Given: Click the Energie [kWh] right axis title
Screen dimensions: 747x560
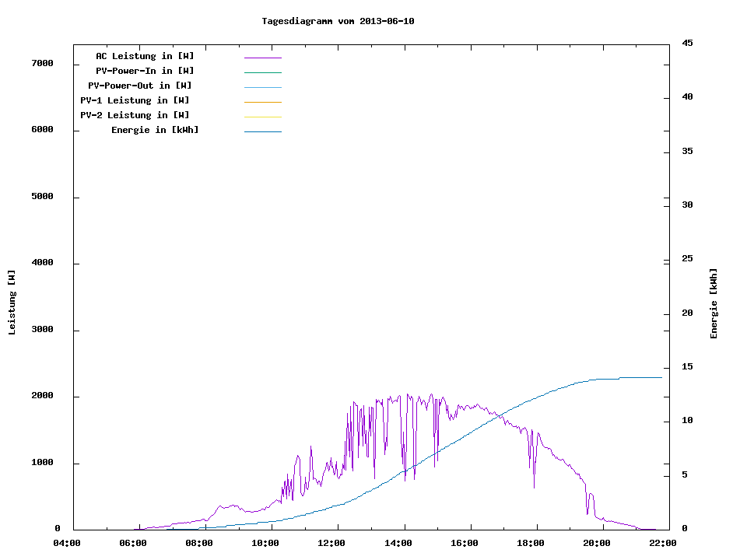Looking at the screenshot, I should coord(714,303).
